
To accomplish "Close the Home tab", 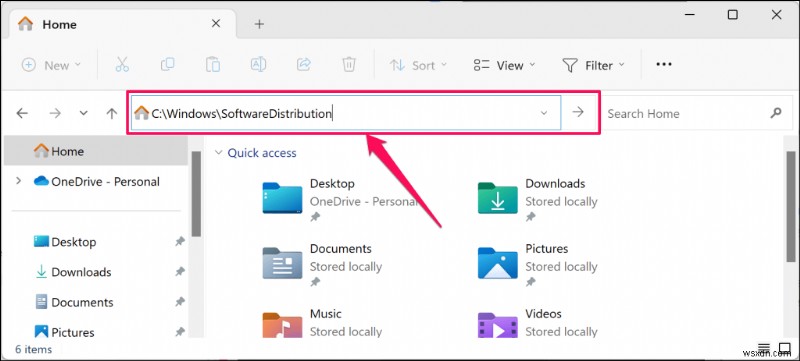I will pyautogui.click(x=216, y=23).
